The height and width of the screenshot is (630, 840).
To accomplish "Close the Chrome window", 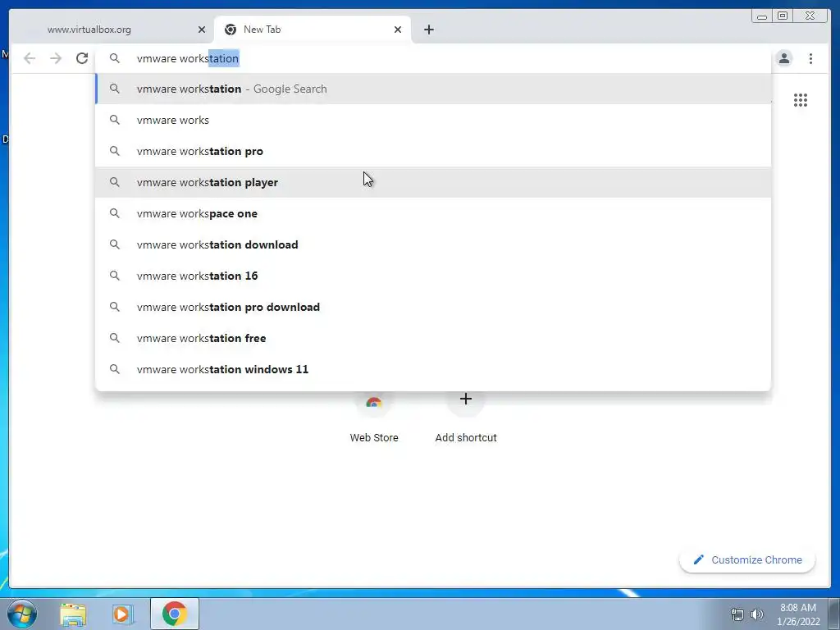I will click(810, 16).
